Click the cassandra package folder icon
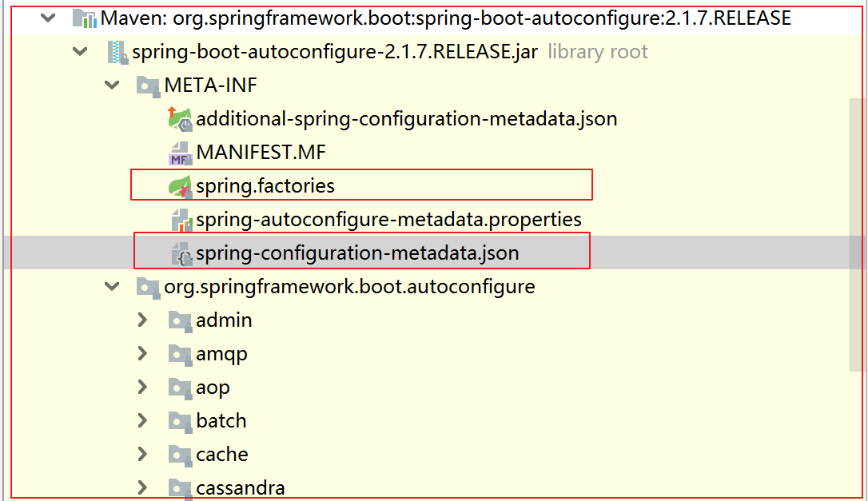This screenshot has width=868, height=501. pyautogui.click(x=180, y=488)
